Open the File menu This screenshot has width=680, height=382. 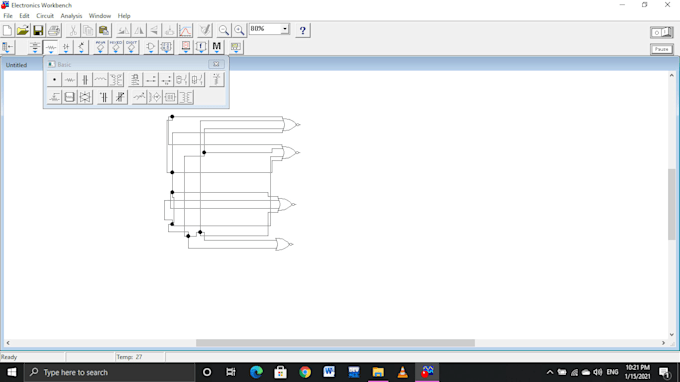(8, 16)
